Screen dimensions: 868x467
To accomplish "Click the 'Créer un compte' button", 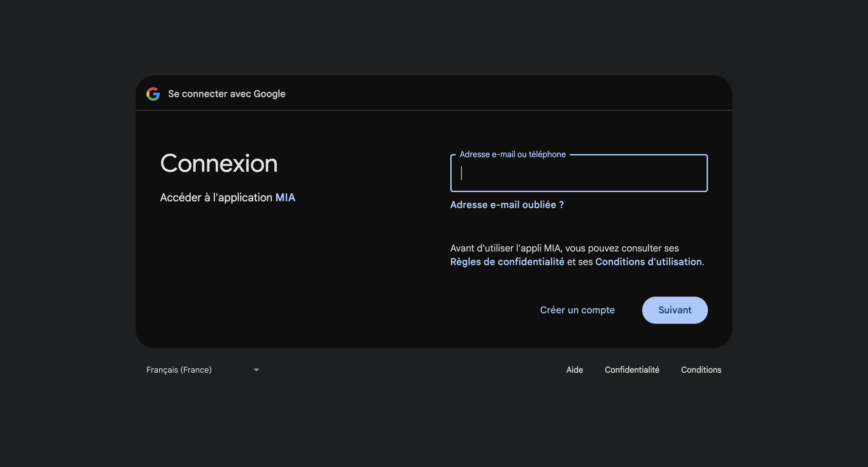I will point(577,310).
